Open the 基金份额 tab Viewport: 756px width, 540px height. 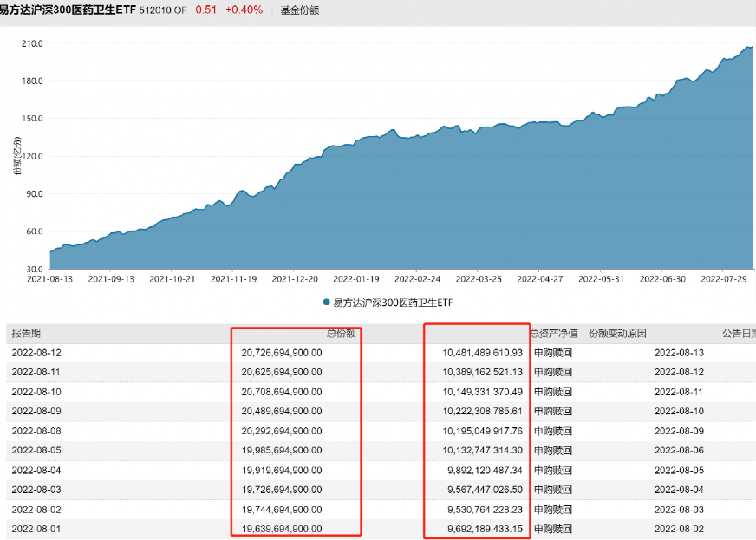[x=299, y=10]
